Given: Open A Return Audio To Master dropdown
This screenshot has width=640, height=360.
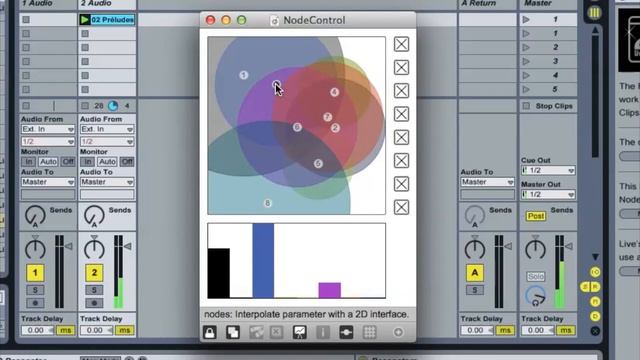Looking at the screenshot, I should click(487, 182).
